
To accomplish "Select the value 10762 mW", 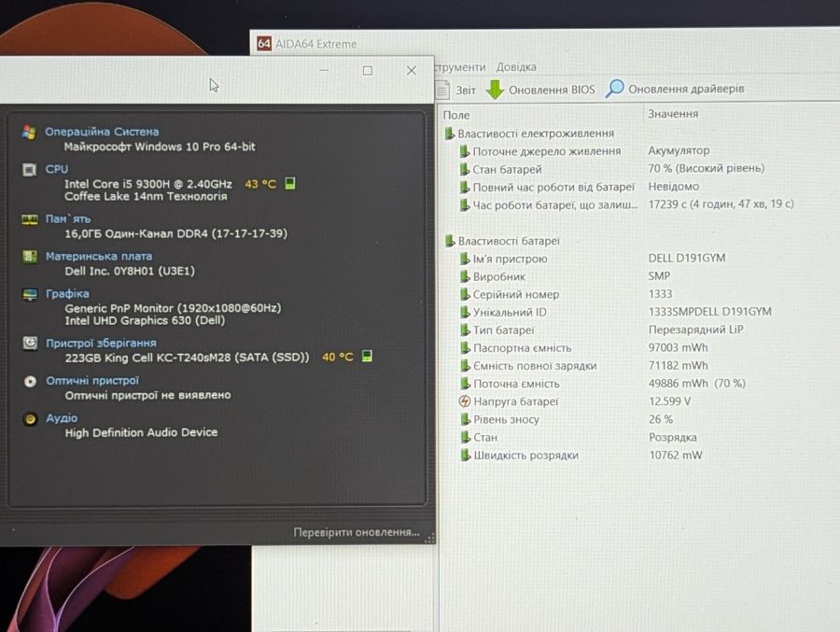I will point(676,455).
